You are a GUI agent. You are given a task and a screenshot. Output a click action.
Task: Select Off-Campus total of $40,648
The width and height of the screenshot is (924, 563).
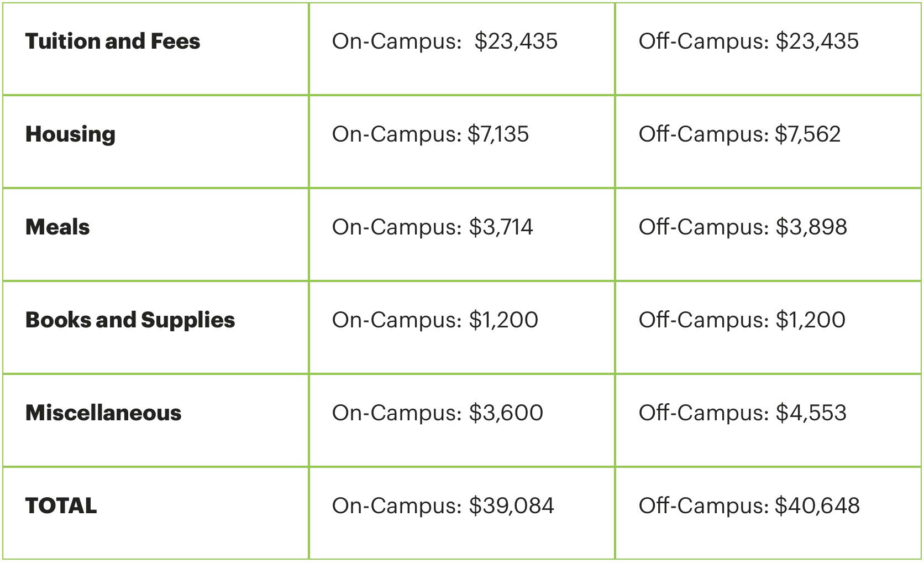[749, 506]
